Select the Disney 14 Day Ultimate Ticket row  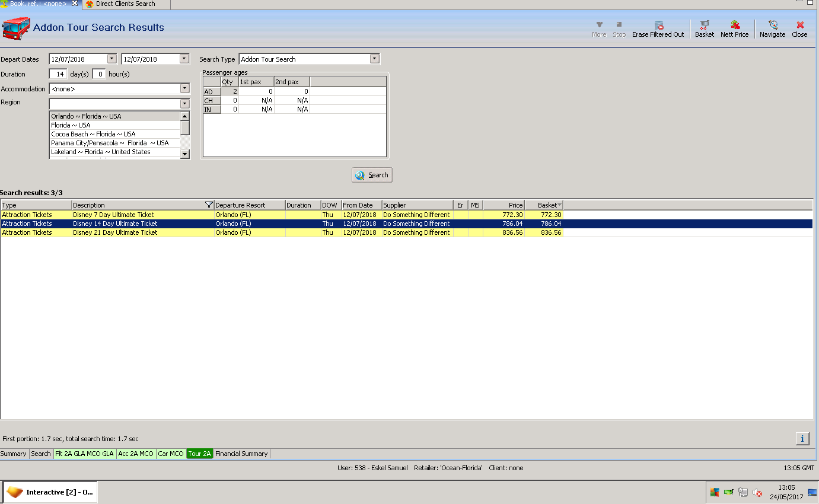point(406,224)
